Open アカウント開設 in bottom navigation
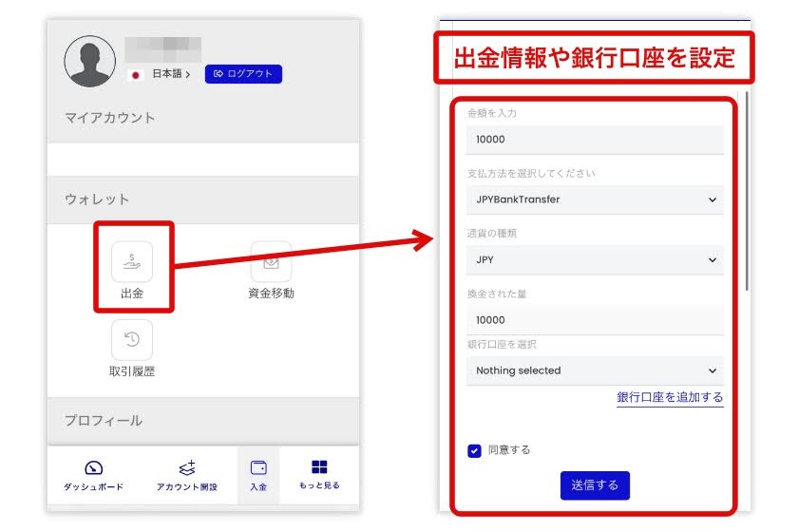The image size is (798, 532). click(x=187, y=476)
